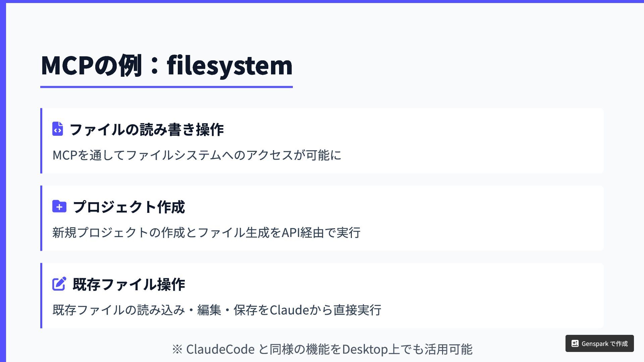
Task: Click the purple bar along the slide top
Action: [x=322, y=1]
